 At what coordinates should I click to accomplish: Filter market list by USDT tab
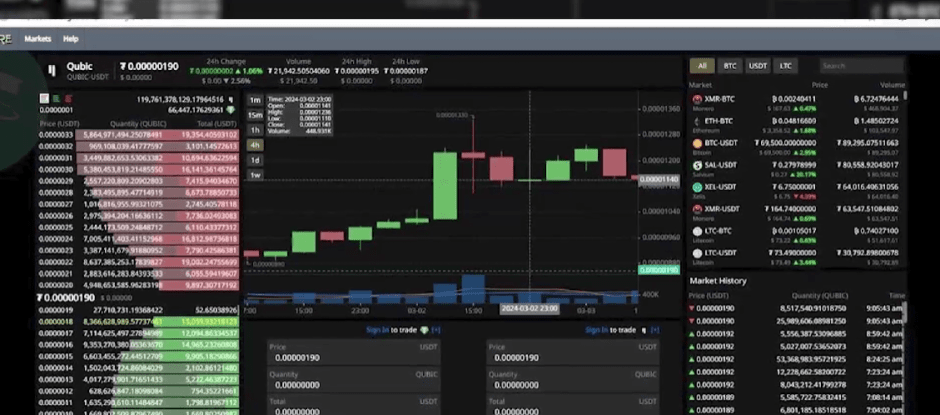(x=759, y=66)
